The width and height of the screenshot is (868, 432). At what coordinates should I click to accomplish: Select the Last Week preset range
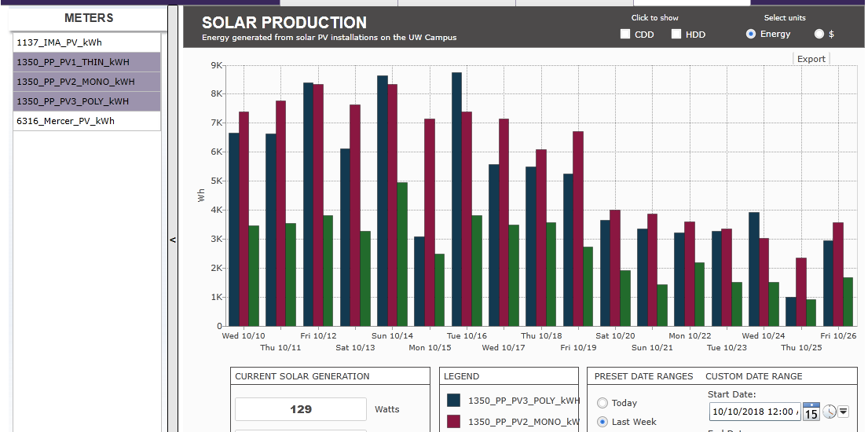click(x=602, y=422)
